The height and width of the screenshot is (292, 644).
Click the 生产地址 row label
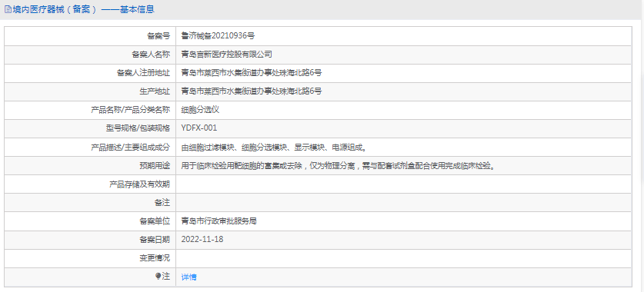[x=155, y=91]
